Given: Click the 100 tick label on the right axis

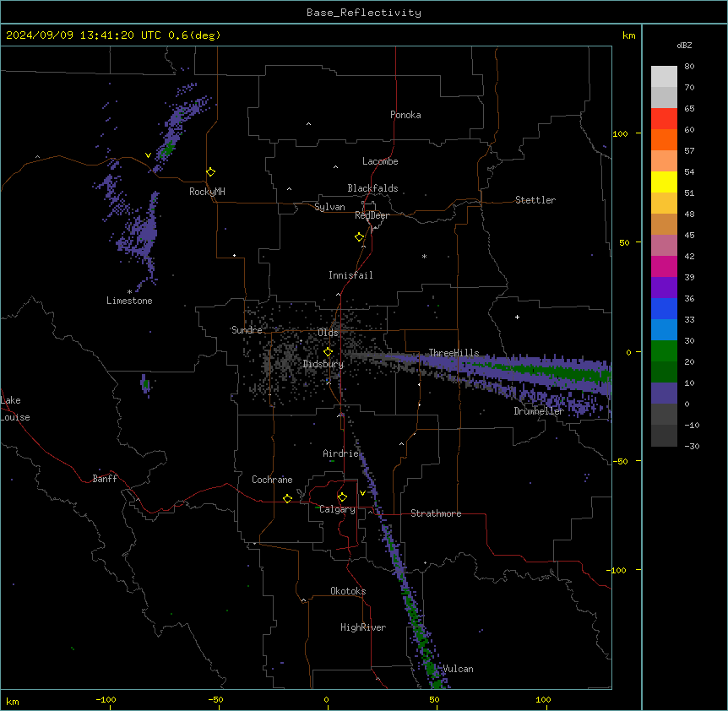Looking at the screenshot, I should 620,133.
